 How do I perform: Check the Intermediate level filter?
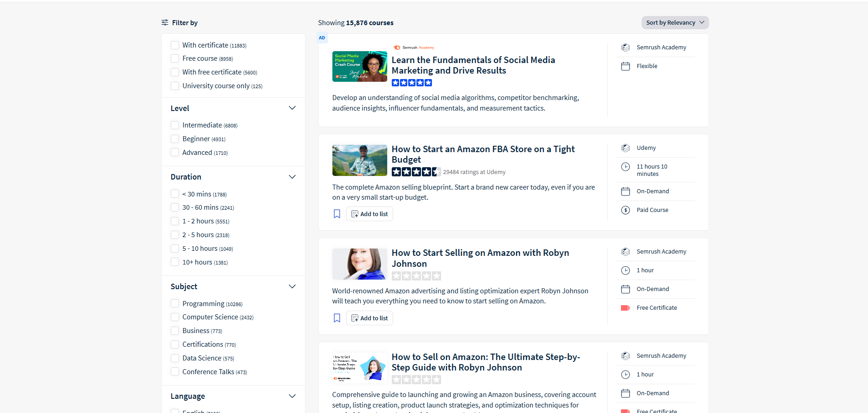(x=175, y=125)
